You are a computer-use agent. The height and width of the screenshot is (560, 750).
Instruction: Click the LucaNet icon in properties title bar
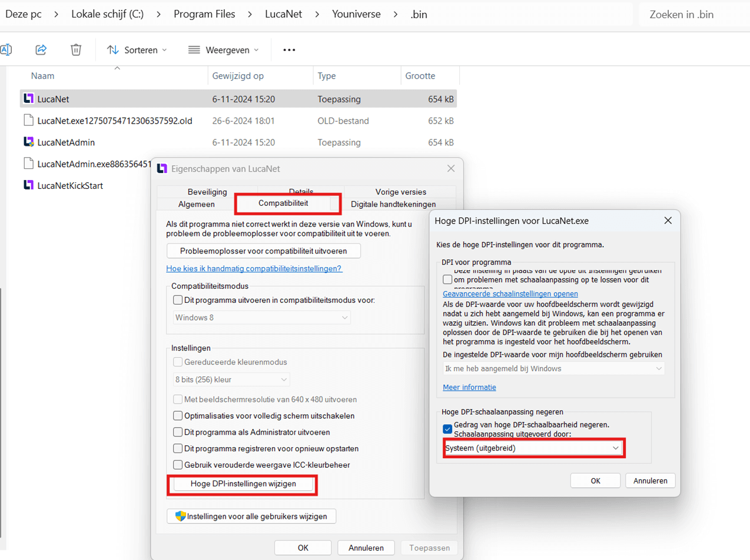(162, 169)
